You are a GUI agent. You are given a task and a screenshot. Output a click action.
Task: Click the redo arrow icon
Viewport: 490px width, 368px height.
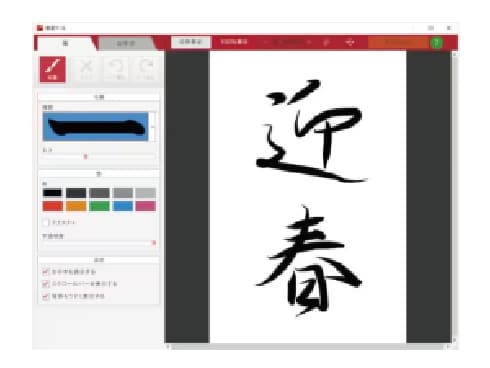(x=146, y=69)
